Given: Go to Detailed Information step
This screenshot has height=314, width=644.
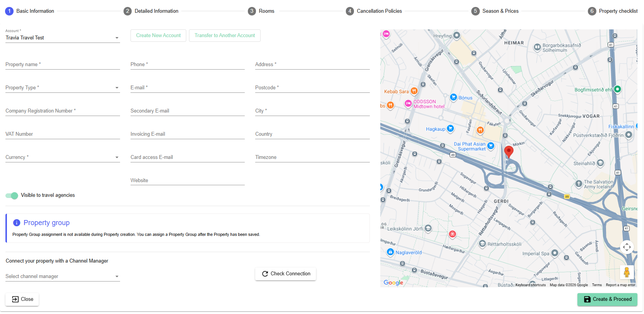Looking at the screenshot, I should (151, 11).
